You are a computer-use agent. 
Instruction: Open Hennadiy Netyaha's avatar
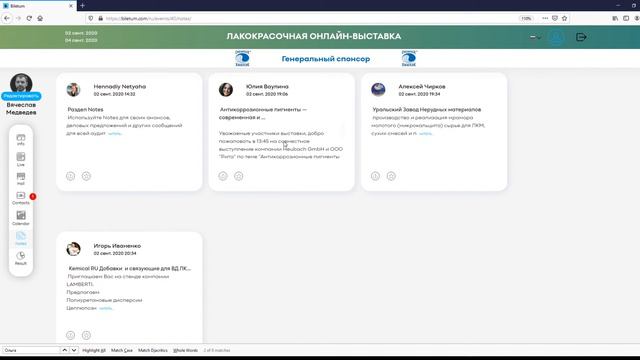(x=73, y=90)
